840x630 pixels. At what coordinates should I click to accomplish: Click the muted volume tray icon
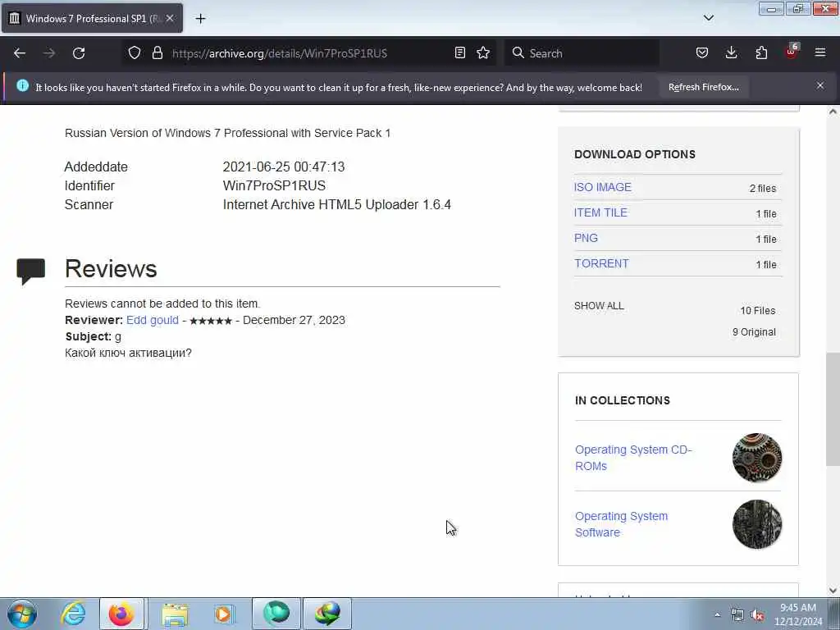[x=757, y=615]
